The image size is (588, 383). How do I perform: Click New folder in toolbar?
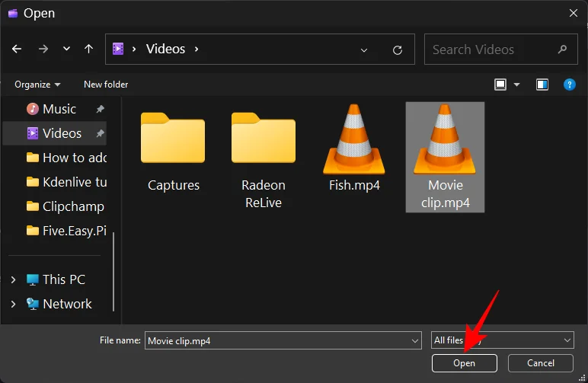coord(106,85)
